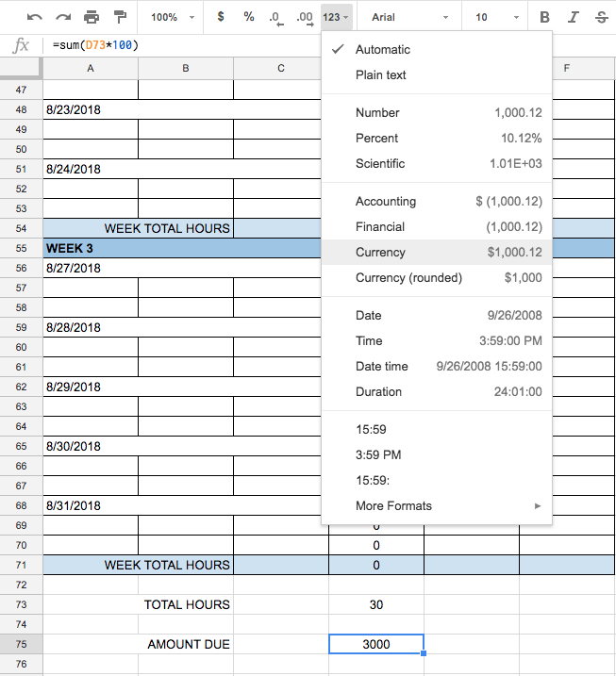Expand the More Formats submenu
This screenshot has width=616, height=676.
437,505
